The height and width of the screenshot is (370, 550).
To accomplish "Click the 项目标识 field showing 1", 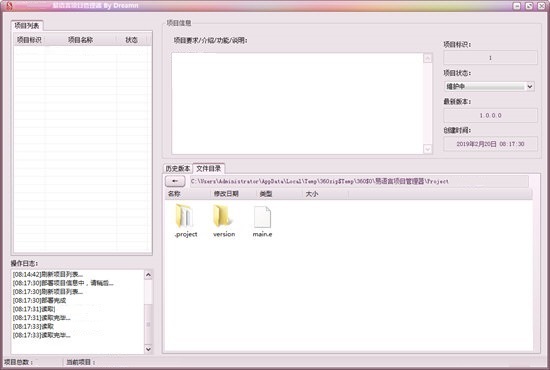I will 490,58.
